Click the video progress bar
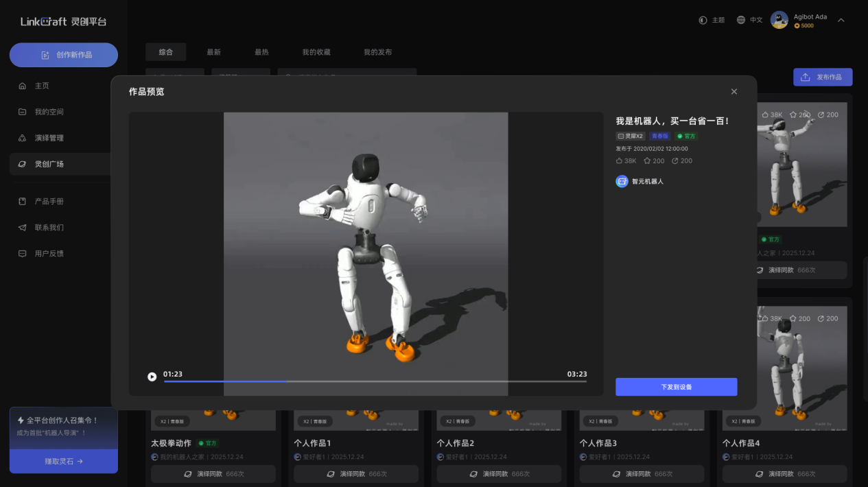 (x=375, y=381)
